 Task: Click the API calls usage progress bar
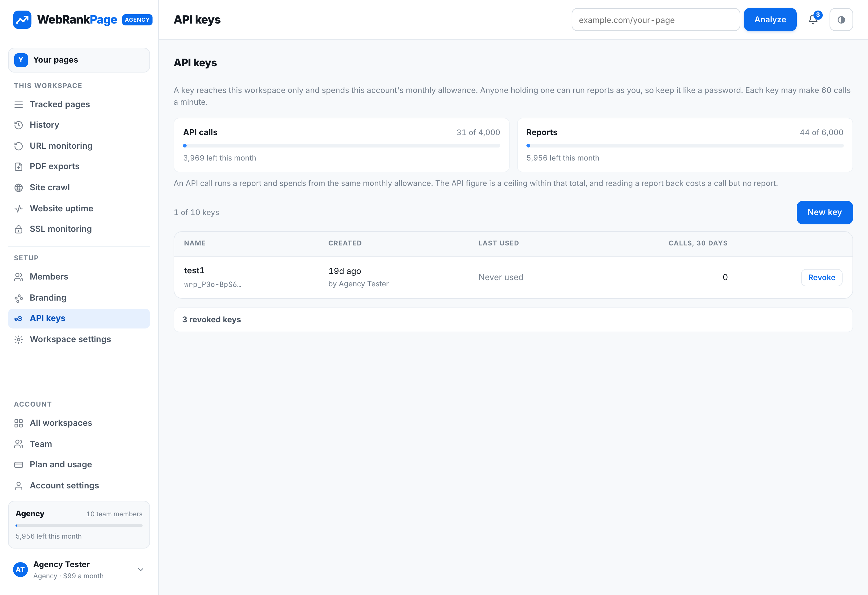[341, 146]
